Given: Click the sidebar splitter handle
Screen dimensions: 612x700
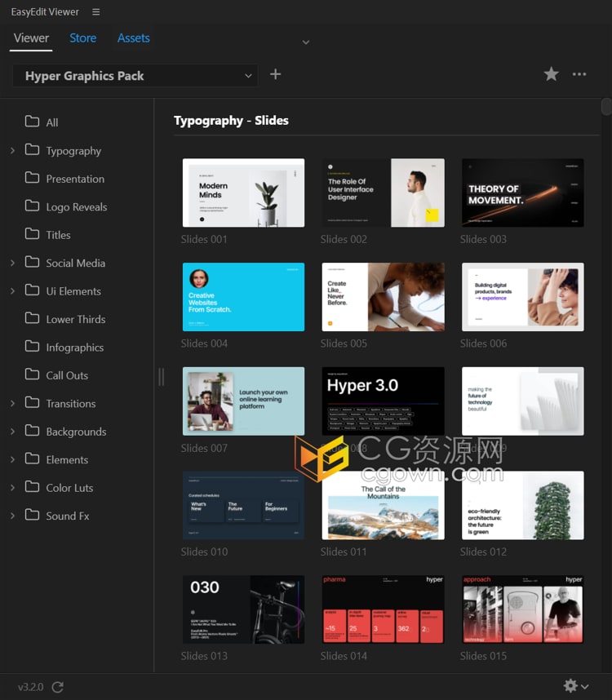Looking at the screenshot, I should [161, 377].
